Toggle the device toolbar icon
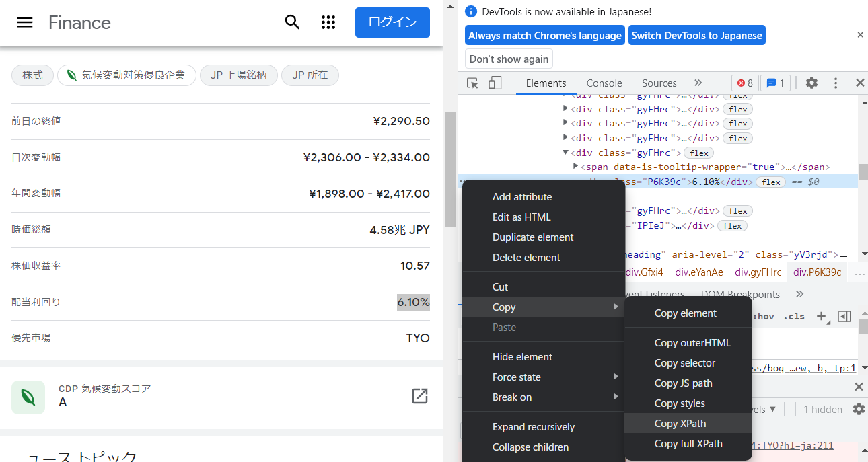 495,83
